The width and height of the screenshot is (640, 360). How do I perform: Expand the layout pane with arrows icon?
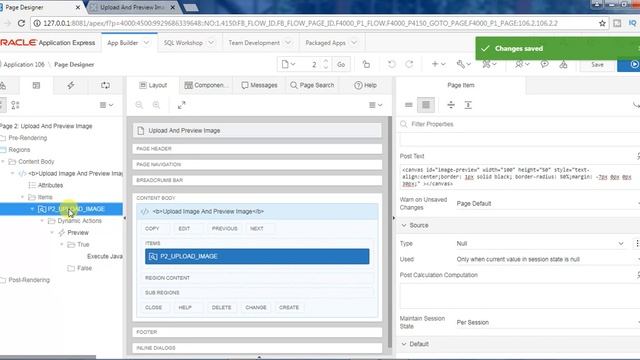[x=182, y=105]
